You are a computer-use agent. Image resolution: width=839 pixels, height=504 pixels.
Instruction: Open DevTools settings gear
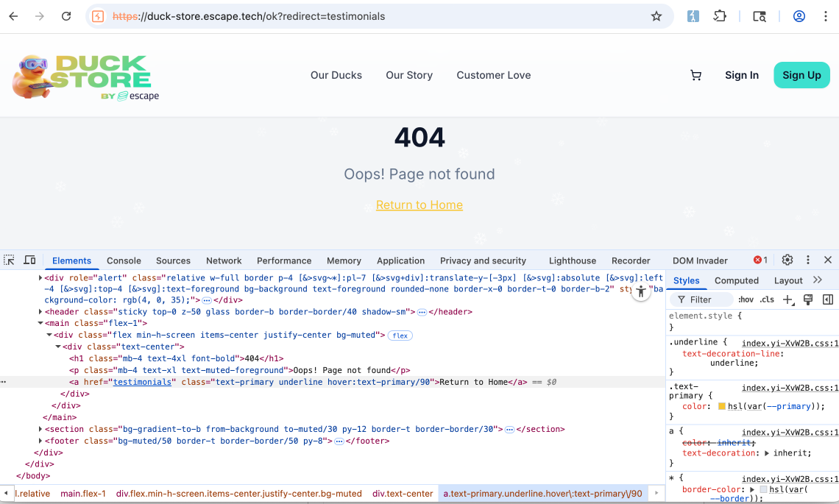(787, 260)
